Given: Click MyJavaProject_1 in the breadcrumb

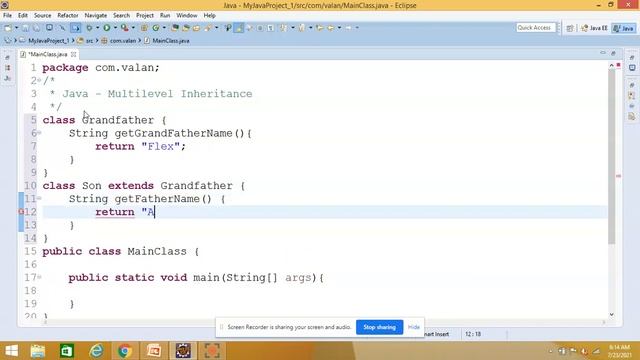Looking at the screenshot, I should pyautogui.click(x=49, y=41).
